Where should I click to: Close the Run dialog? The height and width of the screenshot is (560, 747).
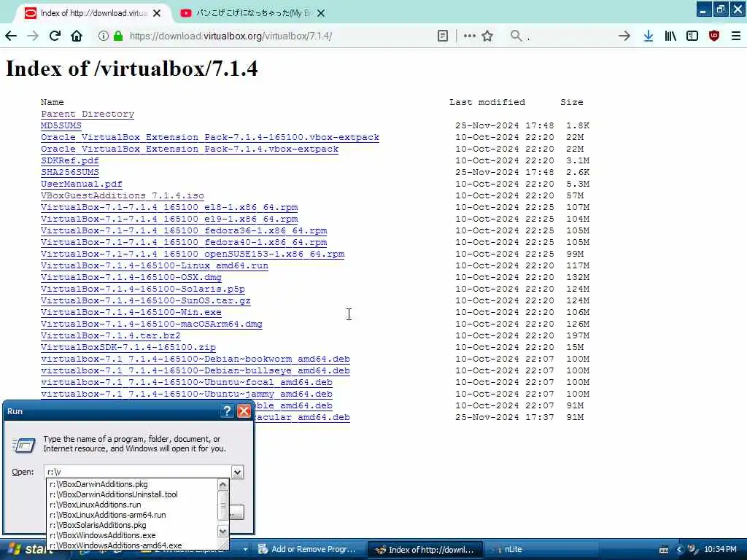click(244, 411)
